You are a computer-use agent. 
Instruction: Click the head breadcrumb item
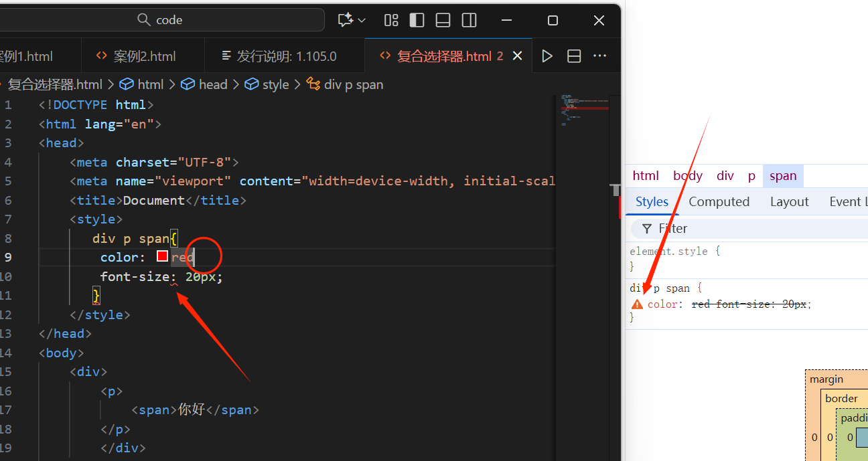204,84
